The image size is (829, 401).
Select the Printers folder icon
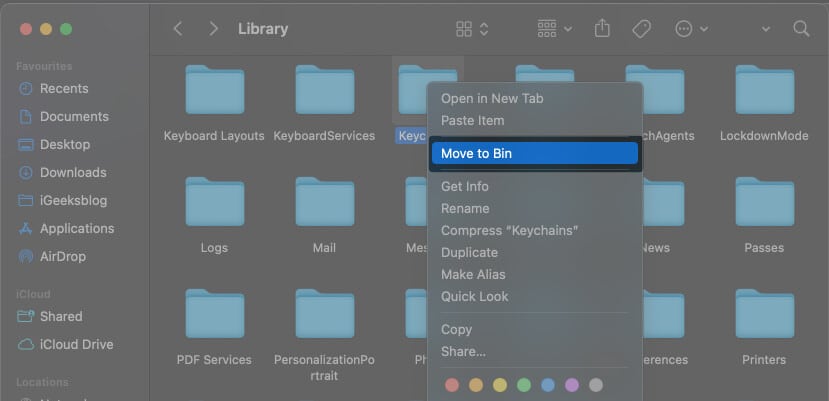tap(764, 314)
